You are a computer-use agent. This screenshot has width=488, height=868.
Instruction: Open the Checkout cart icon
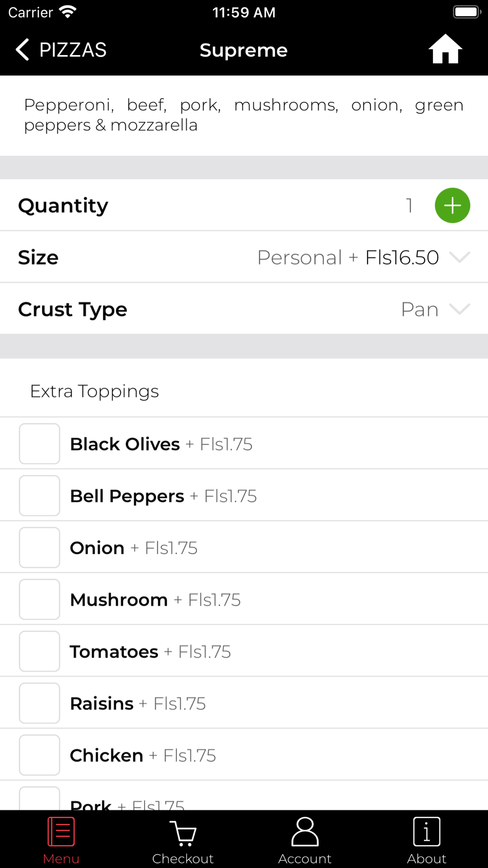click(x=183, y=832)
